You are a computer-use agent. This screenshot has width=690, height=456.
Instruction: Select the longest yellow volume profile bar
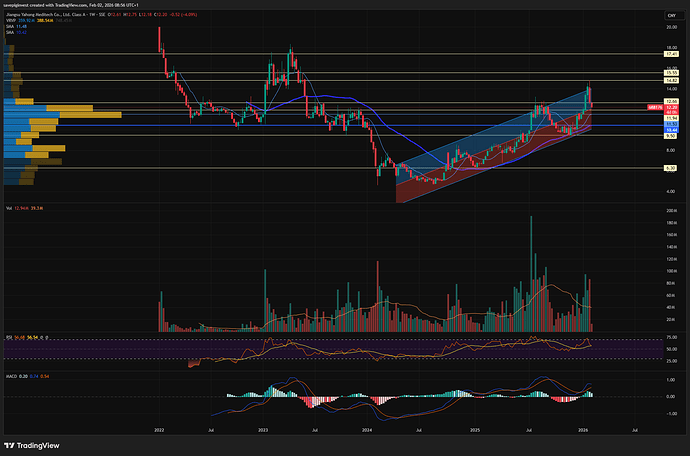click(x=92, y=115)
